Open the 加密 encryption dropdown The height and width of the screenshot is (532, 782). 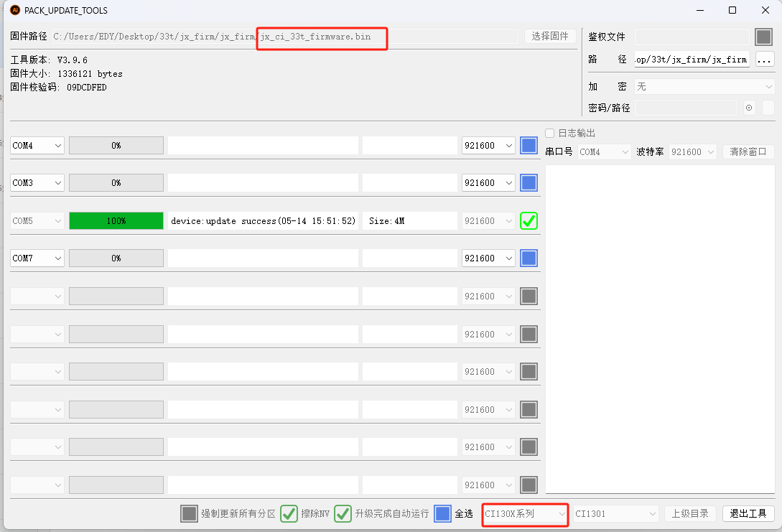pyautogui.click(x=704, y=86)
